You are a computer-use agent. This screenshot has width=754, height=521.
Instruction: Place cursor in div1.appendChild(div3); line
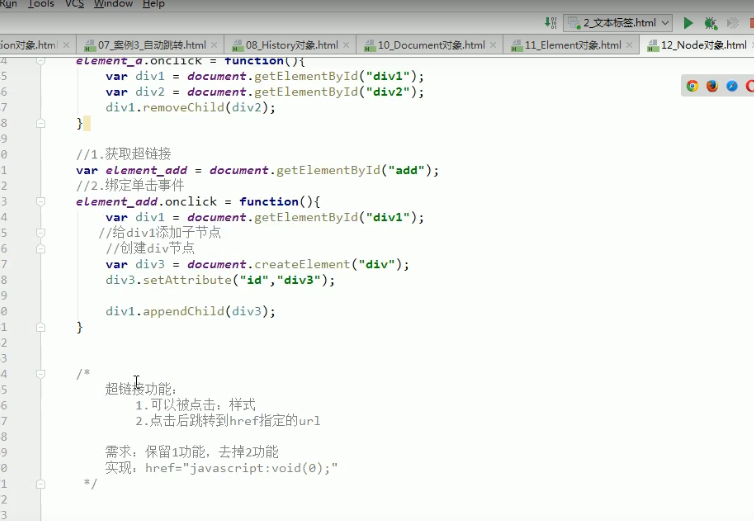190,311
